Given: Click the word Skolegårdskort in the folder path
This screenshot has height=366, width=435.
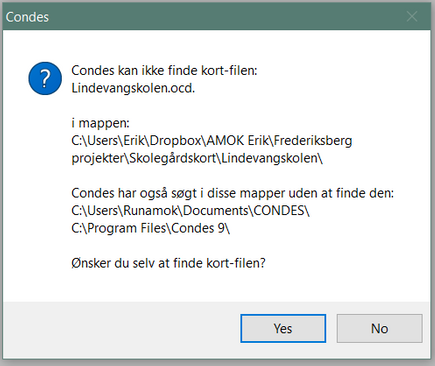Looking at the screenshot, I should pos(173,158).
